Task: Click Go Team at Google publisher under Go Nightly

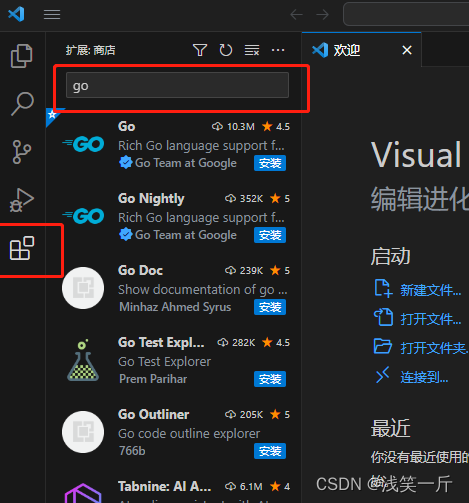Action: click(x=186, y=235)
